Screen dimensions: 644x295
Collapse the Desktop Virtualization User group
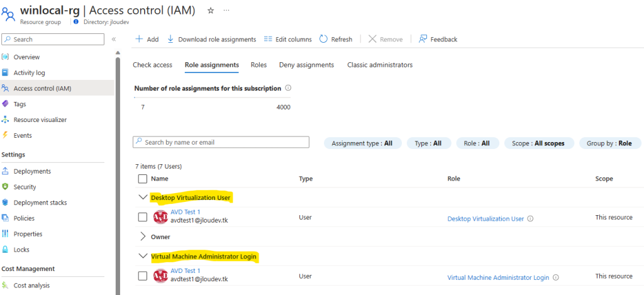pyautogui.click(x=143, y=198)
